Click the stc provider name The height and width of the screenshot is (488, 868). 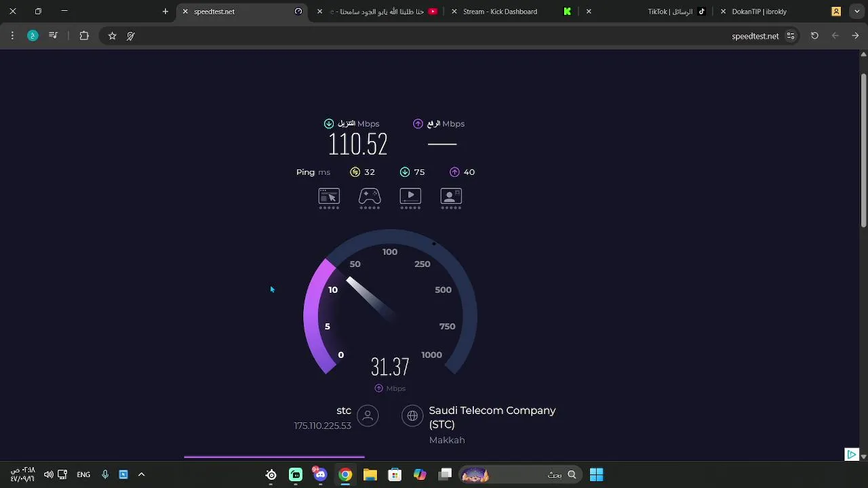click(x=344, y=410)
